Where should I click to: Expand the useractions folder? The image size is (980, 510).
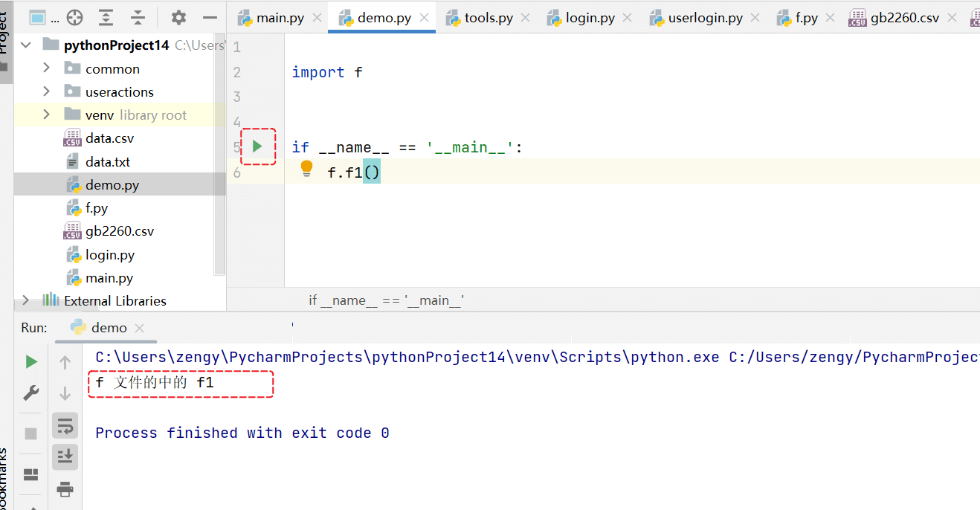pyautogui.click(x=47, y=91)
